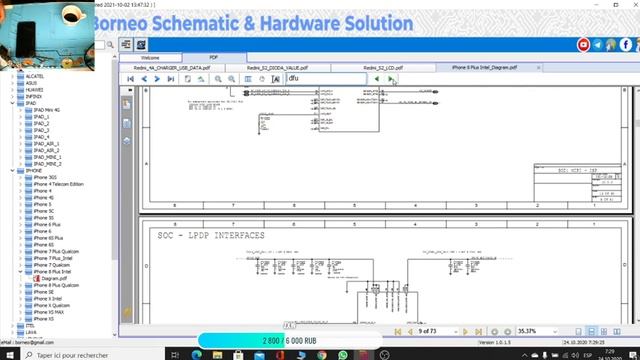This screenshot has height=360, width=640.
Task: Click the taskbar search box 'Taper ici pour rechercher'
Action: pyautogui.click(x=93, y=355)
